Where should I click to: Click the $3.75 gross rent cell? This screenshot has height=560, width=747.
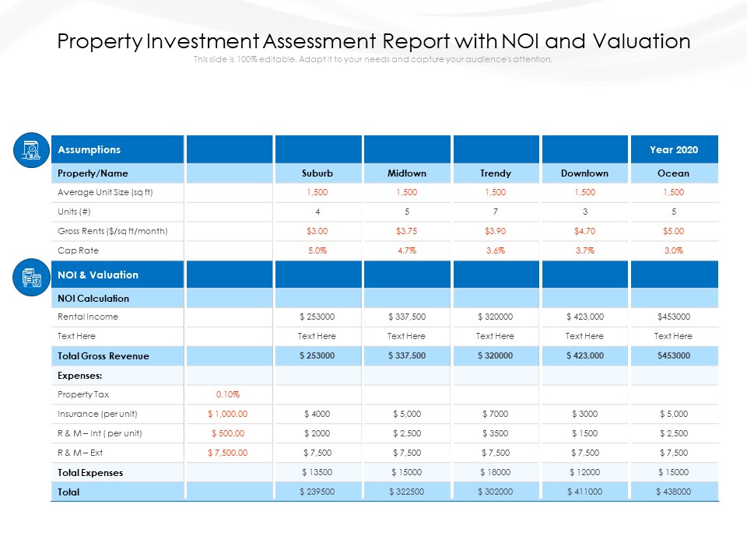[407, 231]
